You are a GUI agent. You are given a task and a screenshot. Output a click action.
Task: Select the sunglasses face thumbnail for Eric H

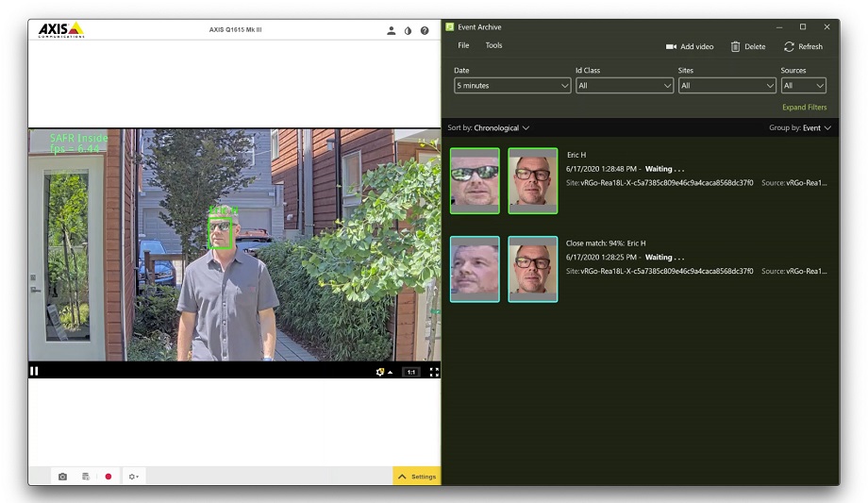[475, 180]
